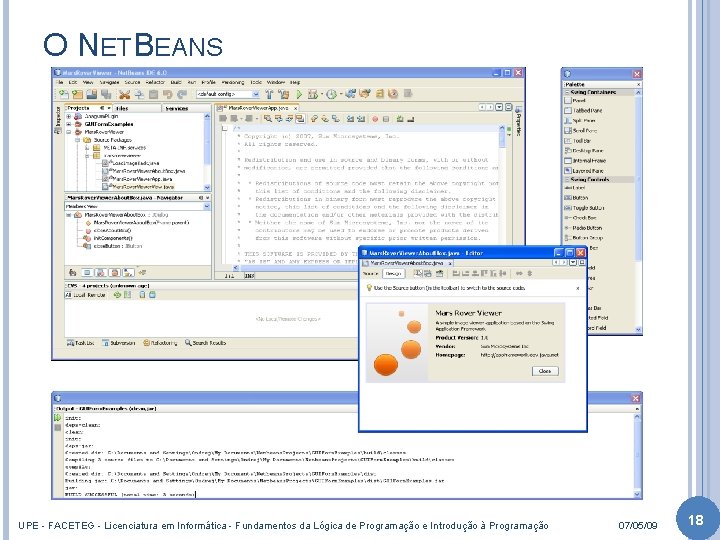This screenshot has width=720, height=540.
Task: Collapse Swing Controls section in Palette
Action: click(567, 180)
